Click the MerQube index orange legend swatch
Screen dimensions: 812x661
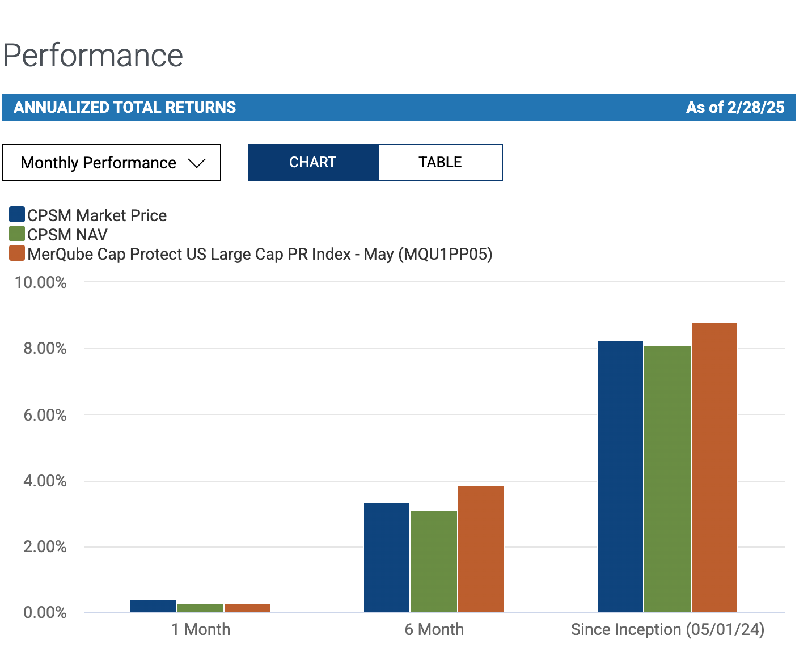[x=17, y=253]
